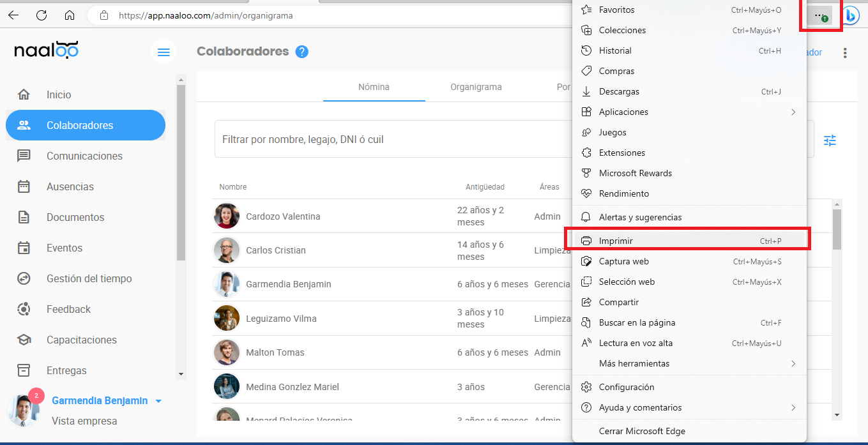Expand the Ayuda y comentarios submenu arrow

pos(793,407)
